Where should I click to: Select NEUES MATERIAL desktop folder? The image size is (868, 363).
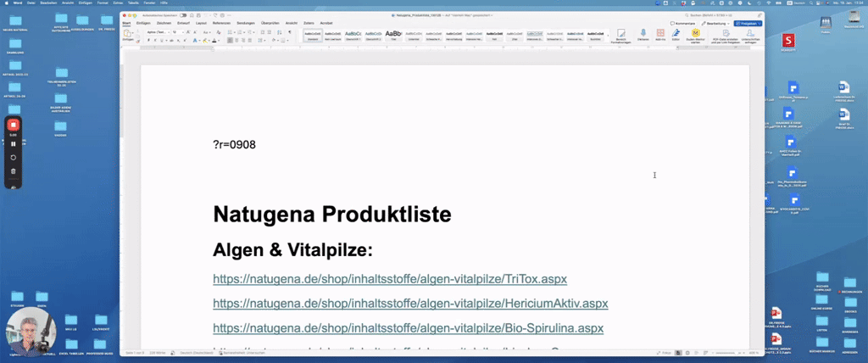pyautogui.click(x=15, y=22)
